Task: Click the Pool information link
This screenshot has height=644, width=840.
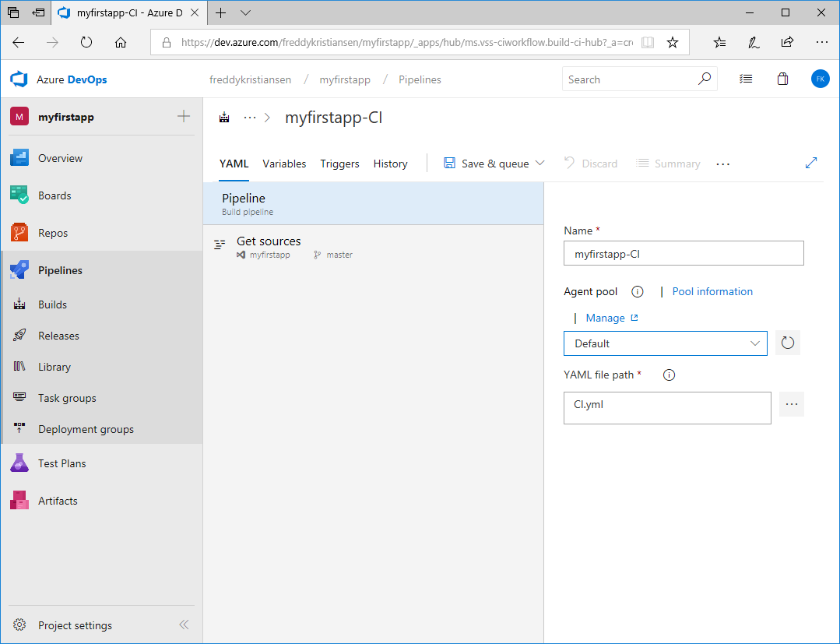Action: (x=712, y=291)
